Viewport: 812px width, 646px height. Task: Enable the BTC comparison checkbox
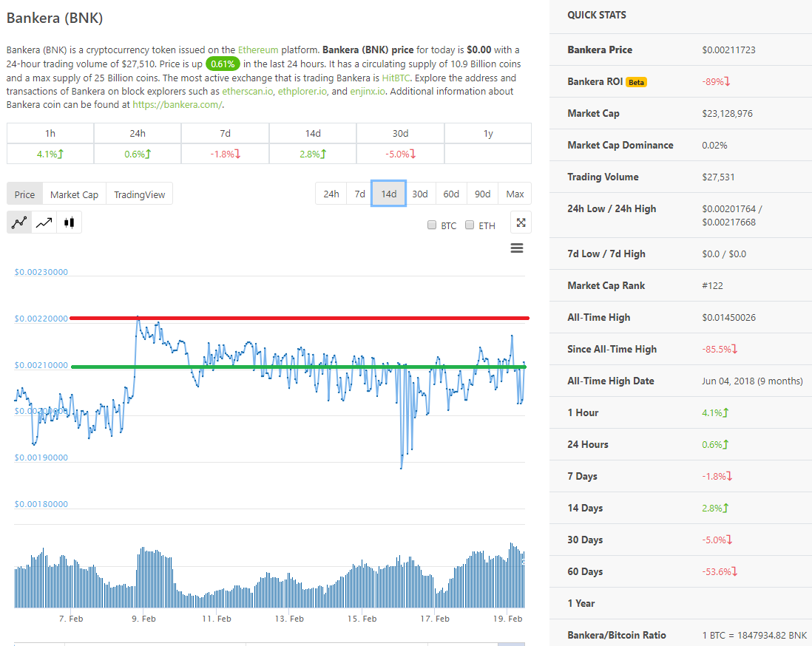[431, 225]
